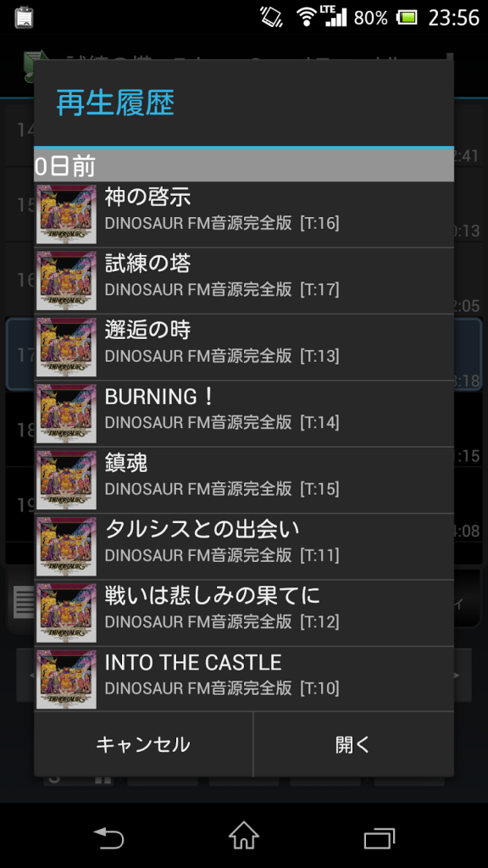Tap album art beside BURNING！

click(66, 414)
